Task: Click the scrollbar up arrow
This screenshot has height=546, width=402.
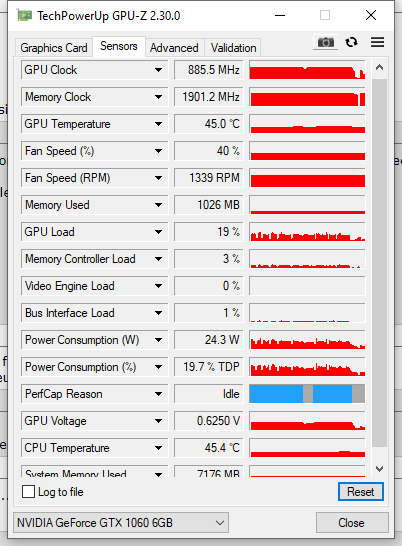Action: click(x=379, y=68)
